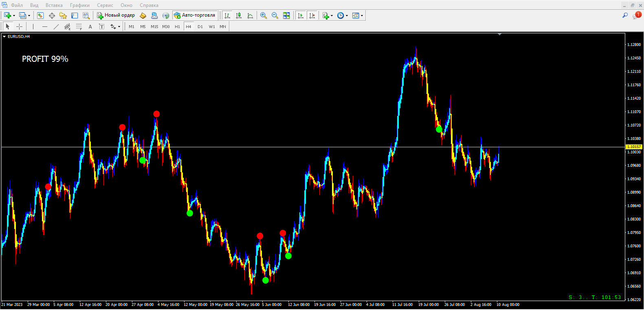
Task: Expand the chart templates dropdown
Action: (362, 15)
